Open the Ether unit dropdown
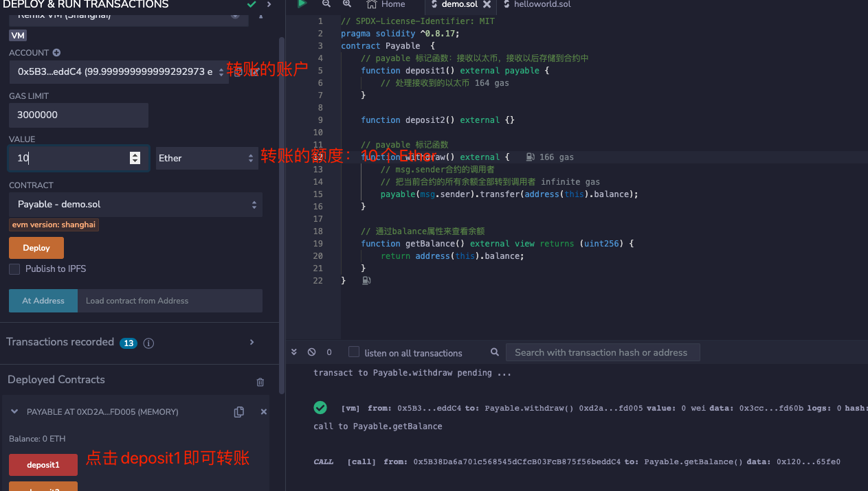This screenshot has width=868, height=491. pyautogui.click(x=207, y=158)
